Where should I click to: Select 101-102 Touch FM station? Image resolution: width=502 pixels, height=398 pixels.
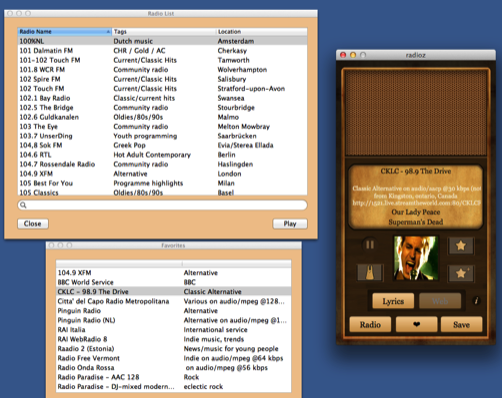[162, 60]
